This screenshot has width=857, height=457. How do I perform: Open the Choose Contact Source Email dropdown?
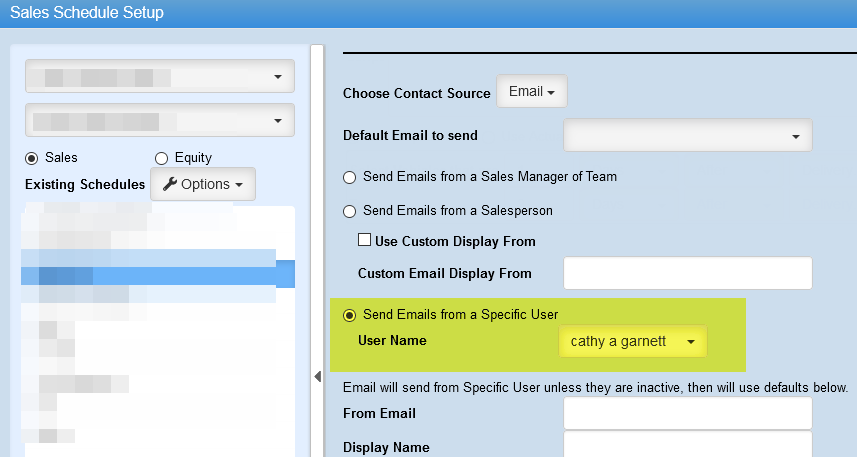click(x=531, y=92)
